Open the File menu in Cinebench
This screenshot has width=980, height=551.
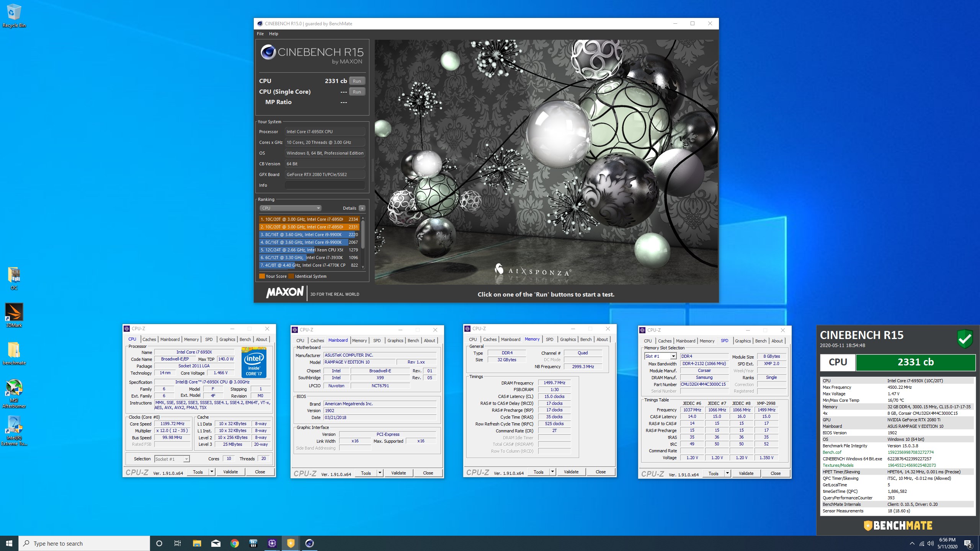pyautogui.click(x=260, y=34)
